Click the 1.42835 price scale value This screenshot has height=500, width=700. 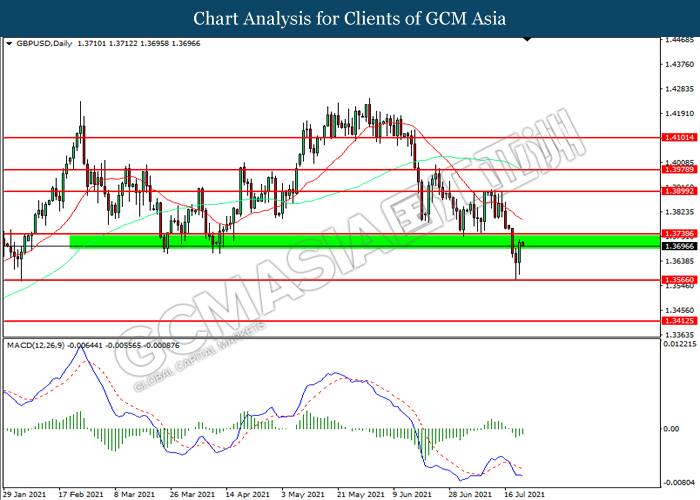(x=679, y=89)
